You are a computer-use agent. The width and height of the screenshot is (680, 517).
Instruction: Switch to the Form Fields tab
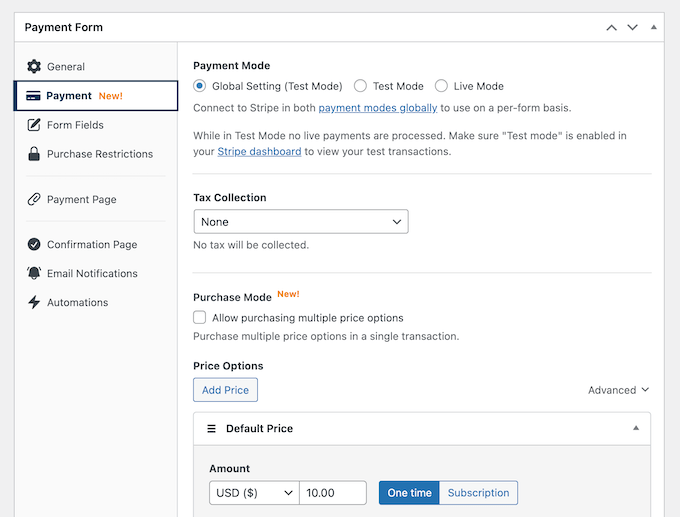95,125
